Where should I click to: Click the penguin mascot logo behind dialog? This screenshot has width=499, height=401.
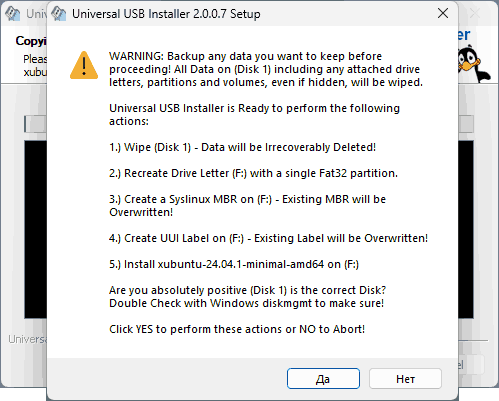coord(473,65)
